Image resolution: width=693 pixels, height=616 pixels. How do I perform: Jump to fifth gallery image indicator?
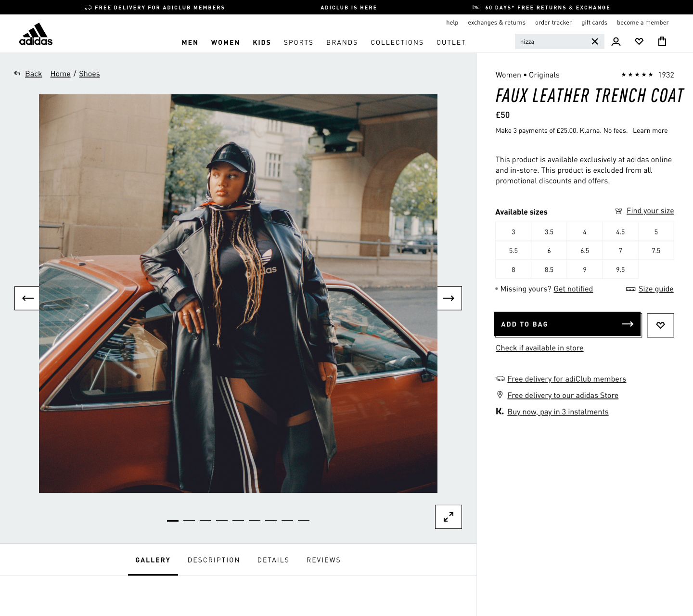[238, 520]
